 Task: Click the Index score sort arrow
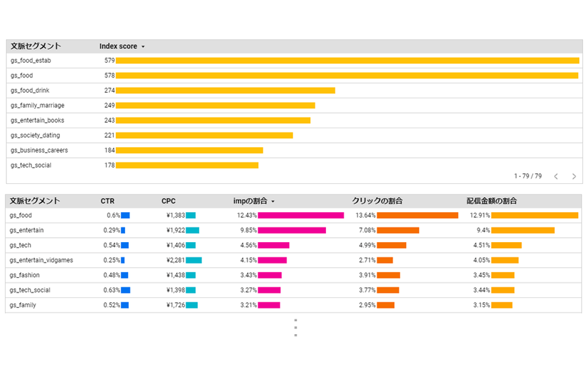pyautogui.click(x=143, y=47)
